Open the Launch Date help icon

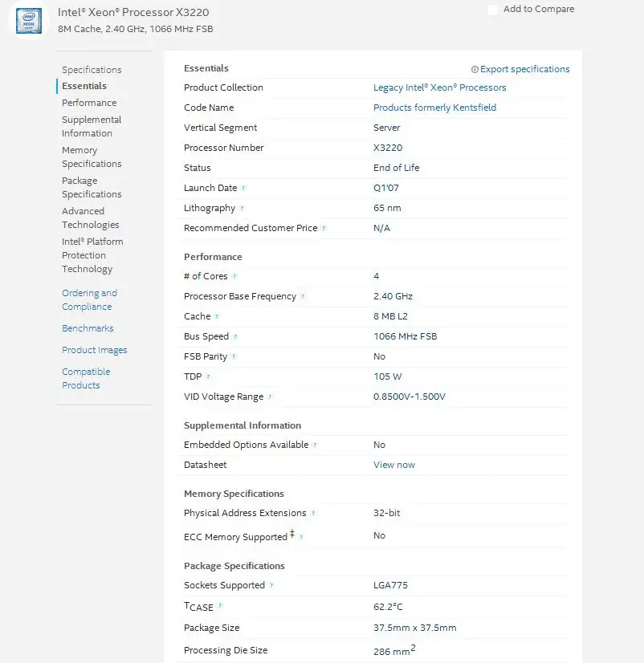tap(244, 188)
